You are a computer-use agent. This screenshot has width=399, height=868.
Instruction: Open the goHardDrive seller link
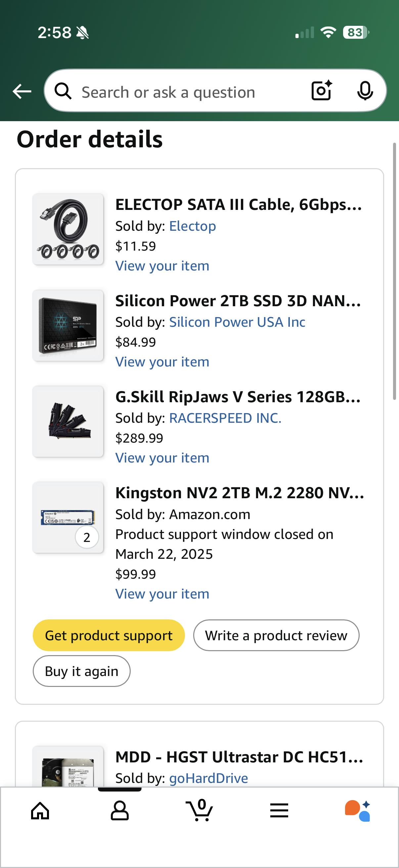[208, 778]
